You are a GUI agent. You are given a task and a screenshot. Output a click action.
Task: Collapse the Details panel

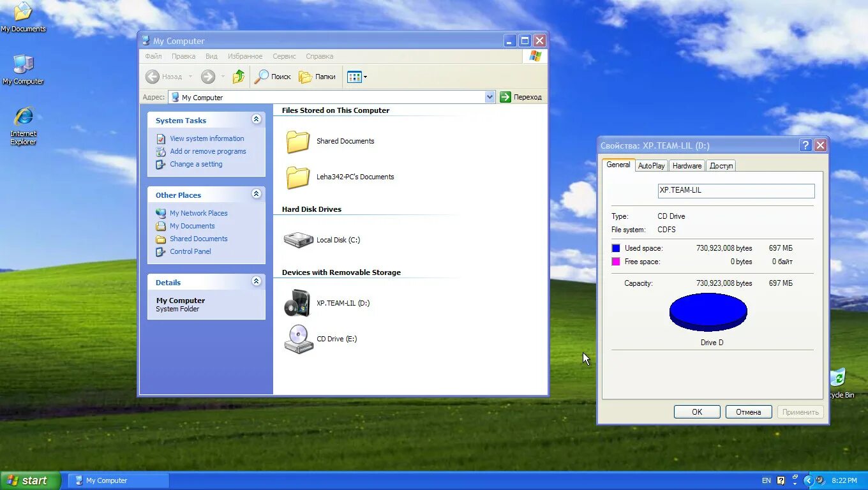(x=256, y=281)
